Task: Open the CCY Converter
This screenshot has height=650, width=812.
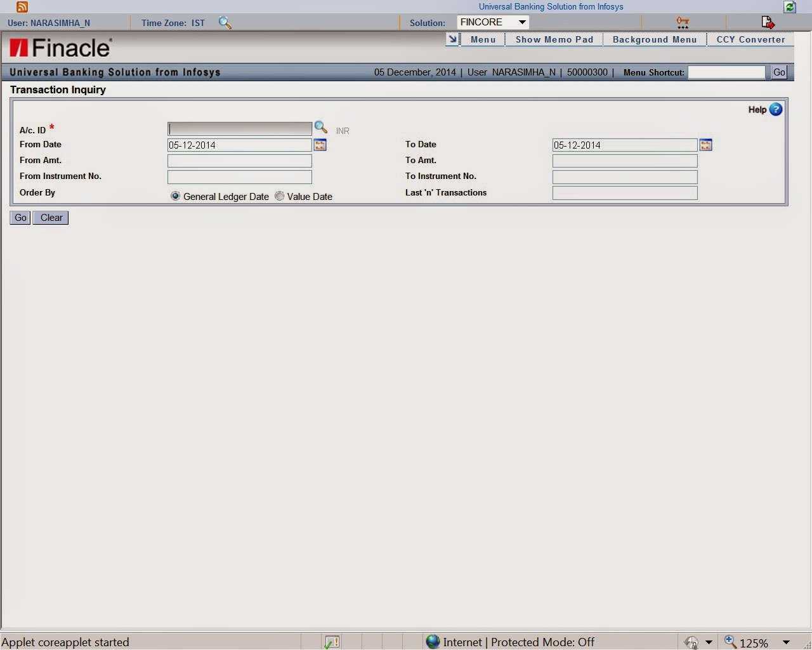Action: 751,39
